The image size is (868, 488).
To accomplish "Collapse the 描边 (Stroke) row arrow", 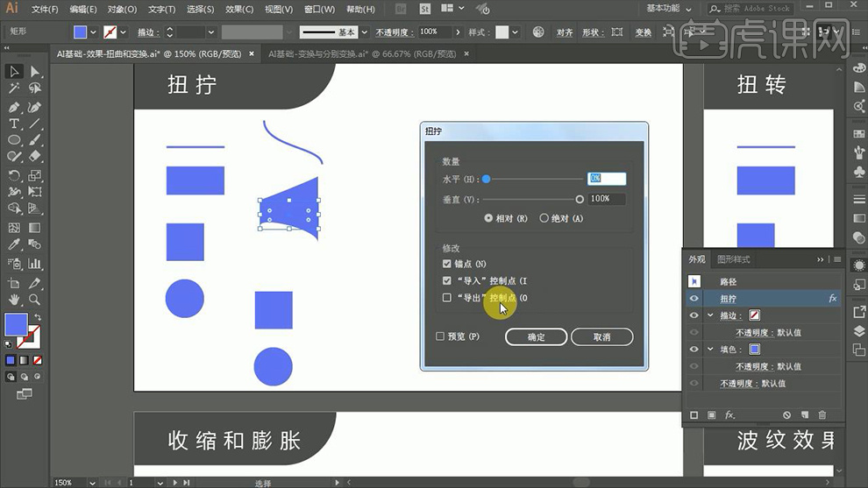I will pos(710,315).
